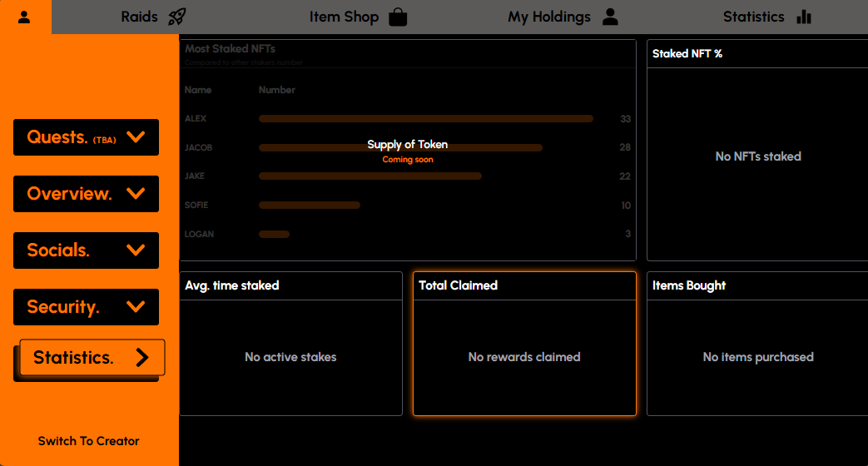Screen dimensions: 868x466
Task: Click JACOB's staked NFT bar
Action: pyautogui.click(x=400, y=147)
